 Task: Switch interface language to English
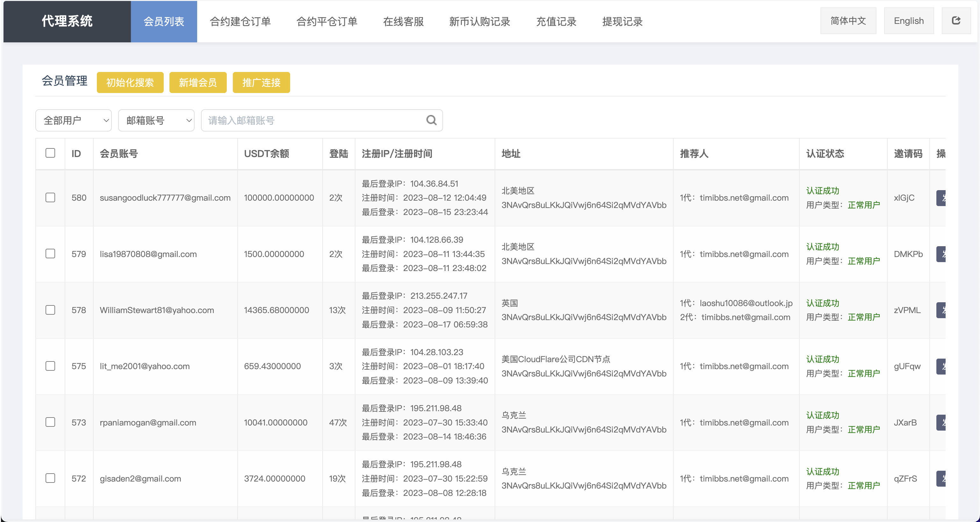tap(909, 20)
